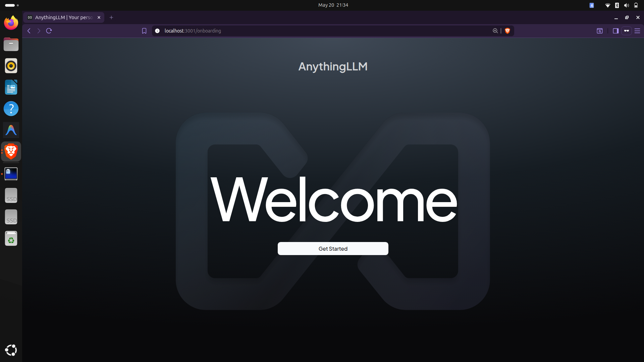Click the Get Started button
Viewport: 644px width, 362px height.
pos(333,248)
